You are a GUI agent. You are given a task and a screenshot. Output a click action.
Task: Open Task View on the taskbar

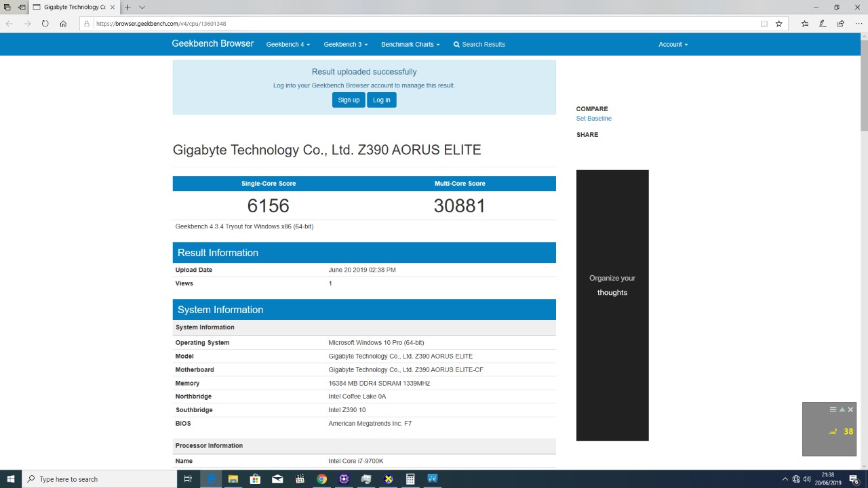pos(188,479)
